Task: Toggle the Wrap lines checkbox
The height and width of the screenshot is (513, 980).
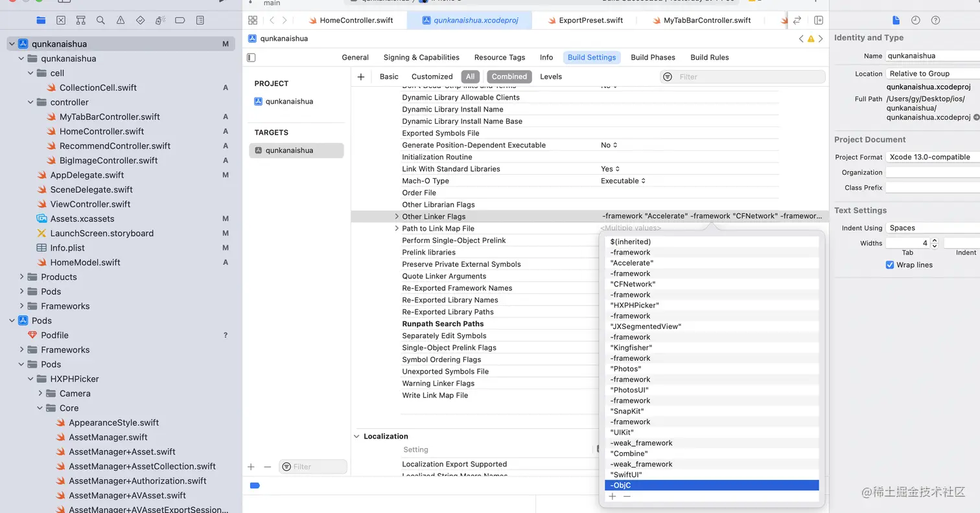Action: coord(890,265)
